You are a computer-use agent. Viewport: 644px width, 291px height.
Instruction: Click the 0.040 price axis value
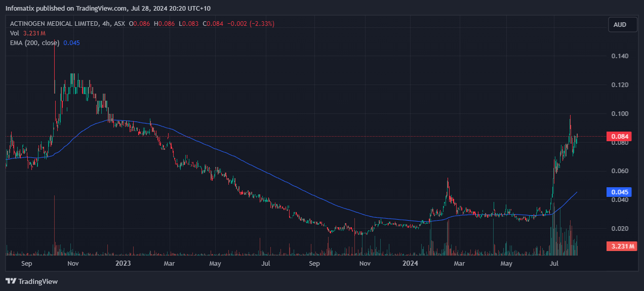click(x=620, y=200)
